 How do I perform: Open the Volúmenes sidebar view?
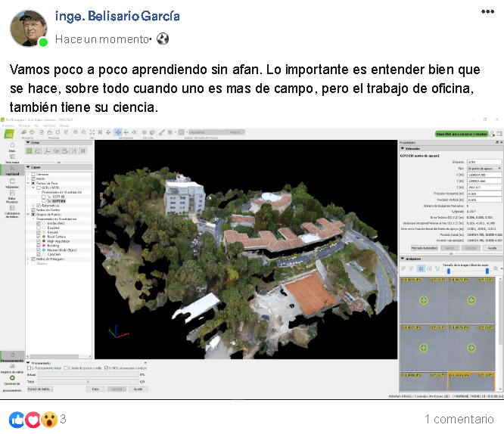[12, 183]
